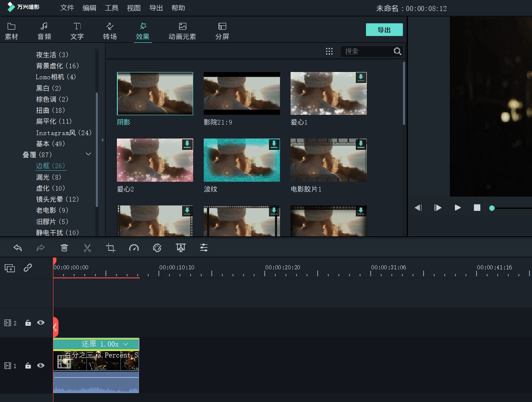The width and height of the screenshot is (532, 402).
Task: Toggle the link chain icon in timeline
Action: click(28, 268)
